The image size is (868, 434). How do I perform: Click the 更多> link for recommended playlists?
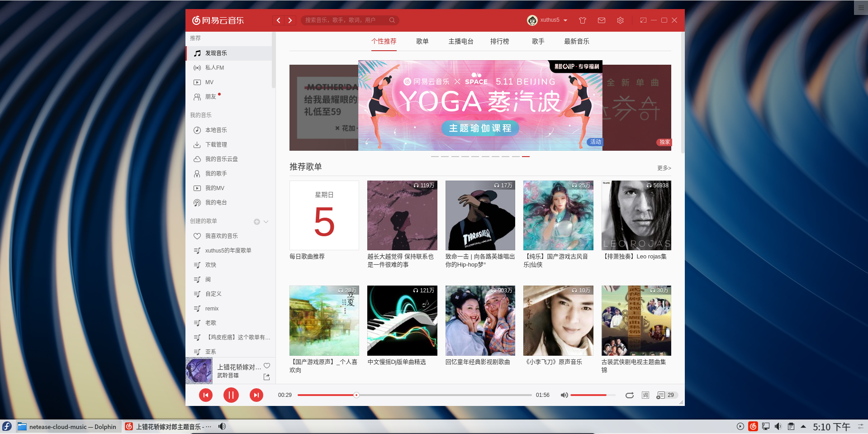point(664,168)
